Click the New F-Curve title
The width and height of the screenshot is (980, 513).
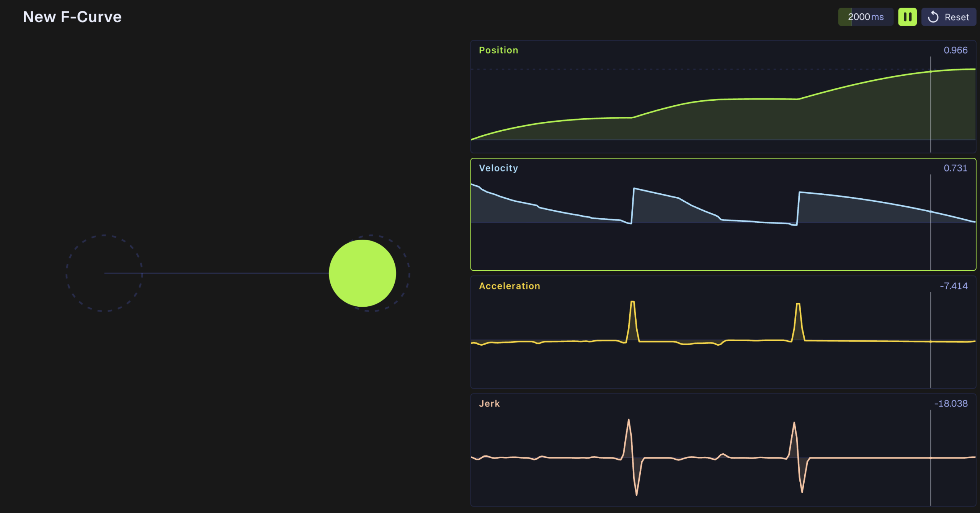pos(72,17)
